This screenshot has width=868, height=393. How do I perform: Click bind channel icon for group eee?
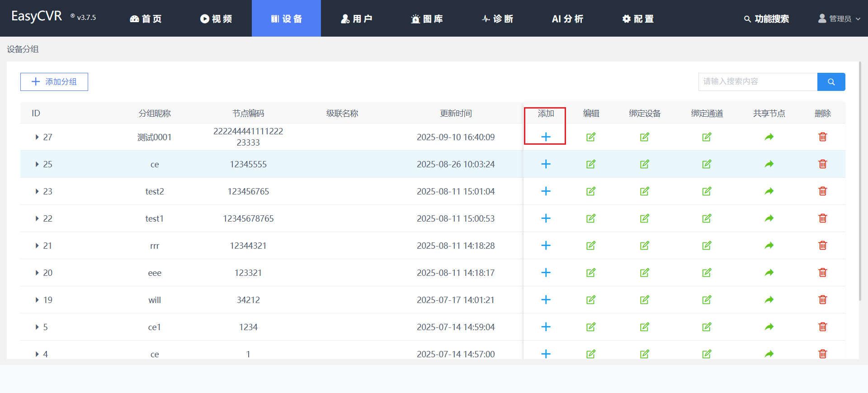tap(707, 273)
